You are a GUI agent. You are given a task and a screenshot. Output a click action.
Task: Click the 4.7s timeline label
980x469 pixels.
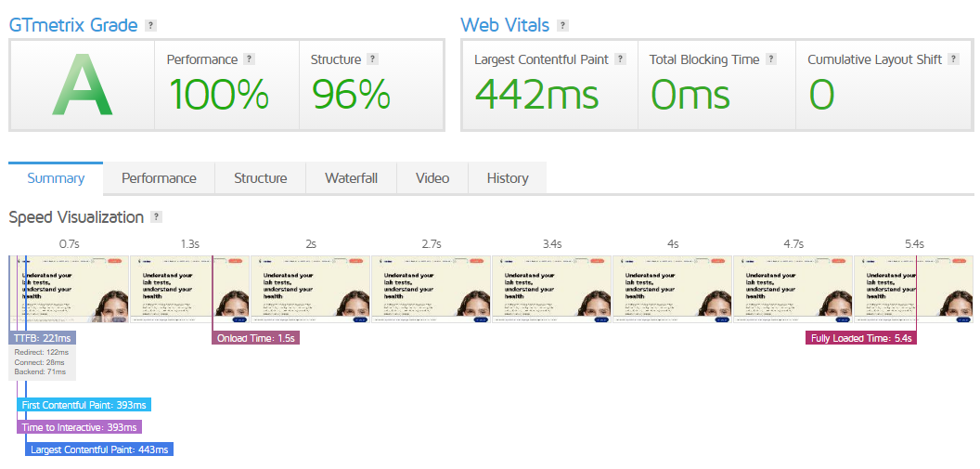coord(793,244)
